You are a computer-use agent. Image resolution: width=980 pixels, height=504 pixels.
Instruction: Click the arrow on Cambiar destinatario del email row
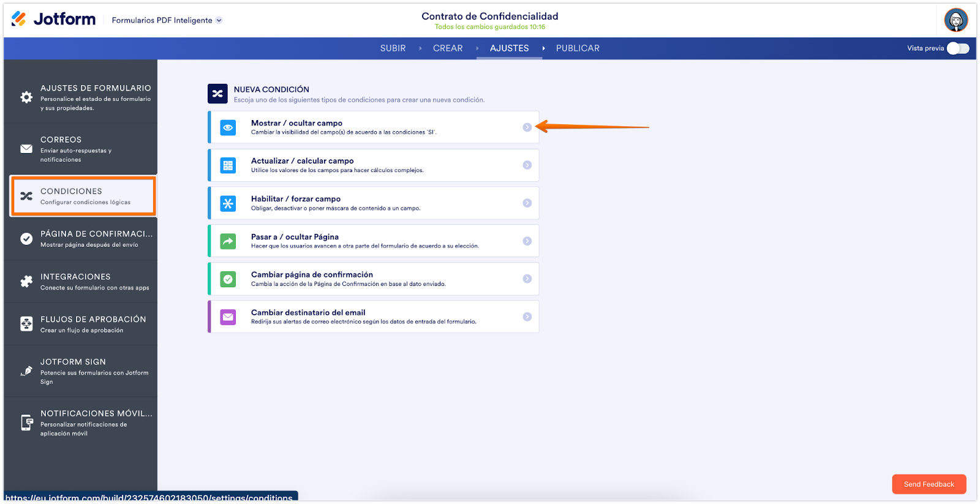pyautogui.click(x=527, y=317)
